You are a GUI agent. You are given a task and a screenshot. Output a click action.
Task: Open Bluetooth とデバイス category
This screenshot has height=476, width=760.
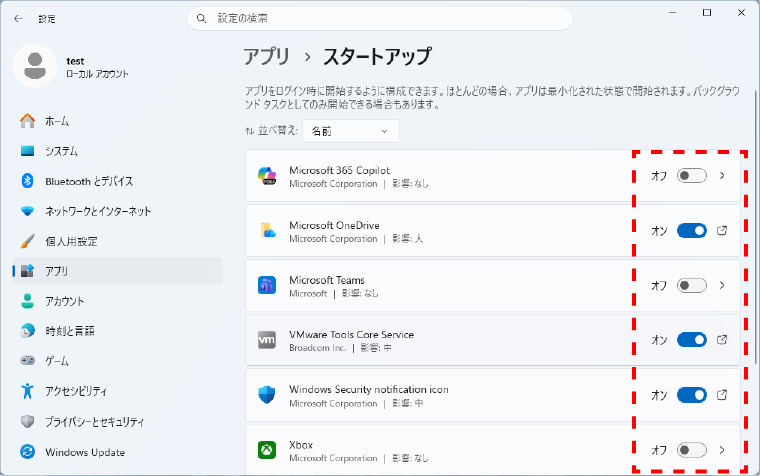click(x=117, y=181)
